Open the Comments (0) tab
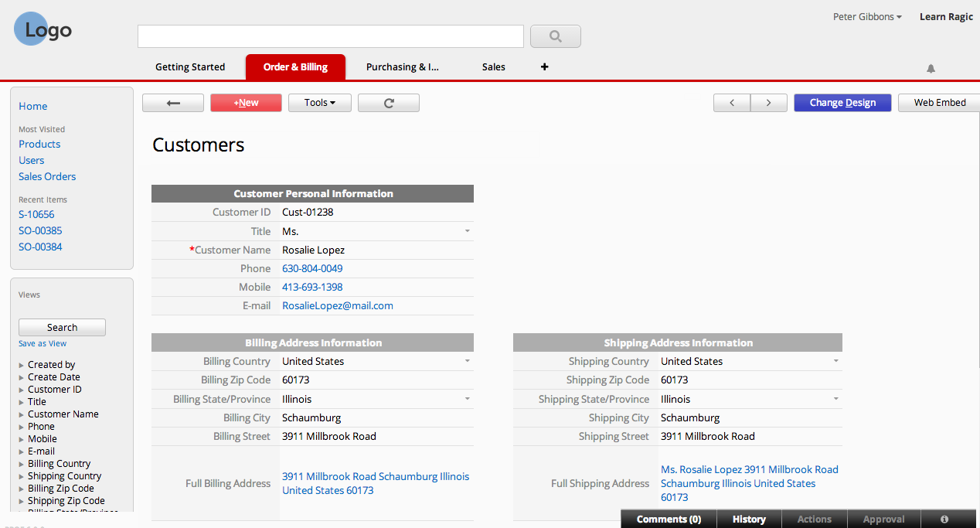Image resolution: width=980 pixels, height=528 pixels. (669, 519)
